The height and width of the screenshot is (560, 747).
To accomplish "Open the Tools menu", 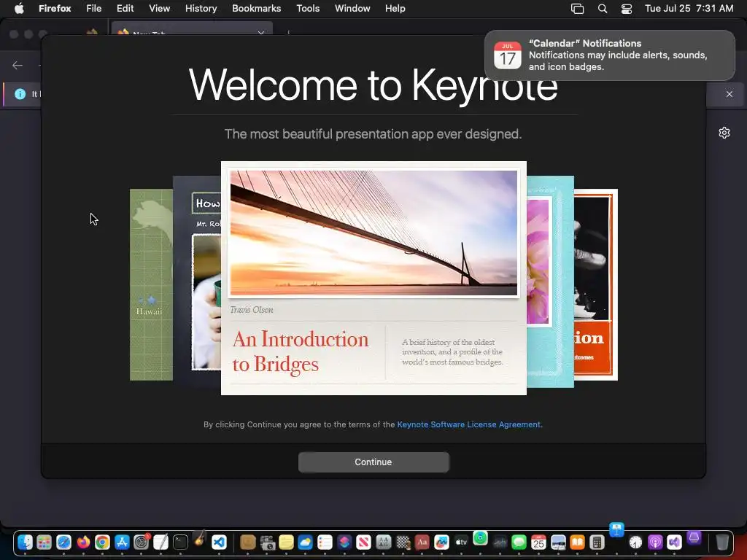I will 308,9.
